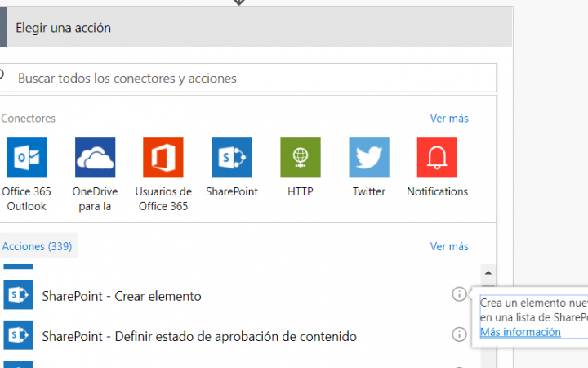Open the Más información link in tooltip
Image resolution: width=588 pixels, height=368 pixels.
point(520,332)
